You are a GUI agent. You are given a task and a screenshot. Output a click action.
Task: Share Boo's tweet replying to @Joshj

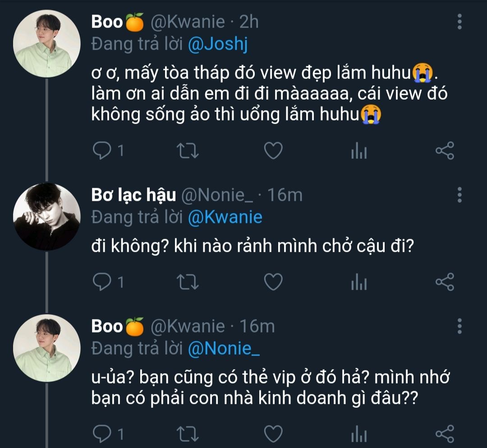(x=445, y=150)
